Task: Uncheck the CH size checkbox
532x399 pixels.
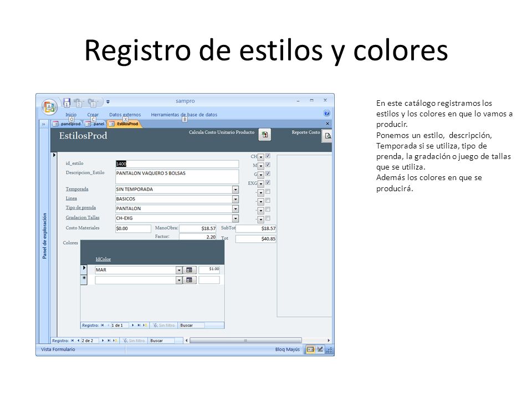Action: point(268,156)
